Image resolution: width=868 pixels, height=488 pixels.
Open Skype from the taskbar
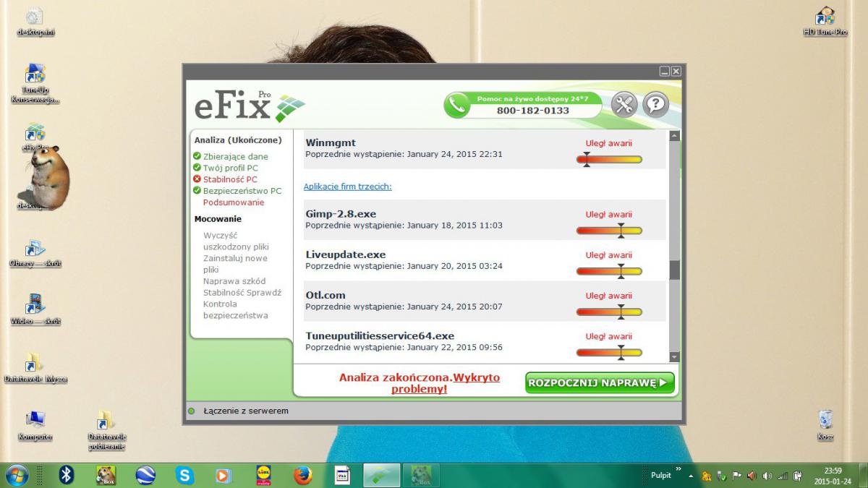[184, 475]
